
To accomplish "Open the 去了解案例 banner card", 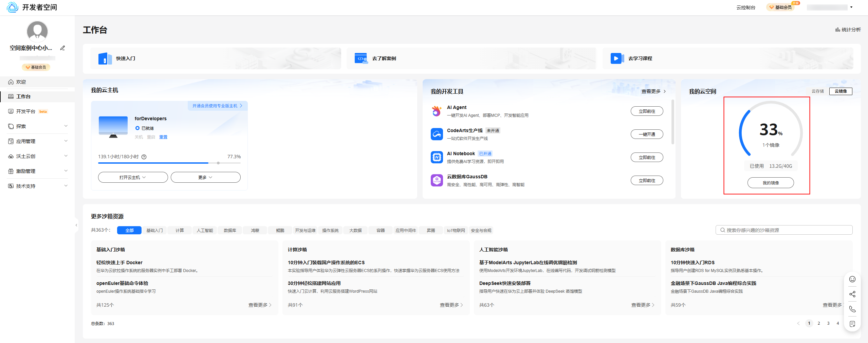I will 471,58.
